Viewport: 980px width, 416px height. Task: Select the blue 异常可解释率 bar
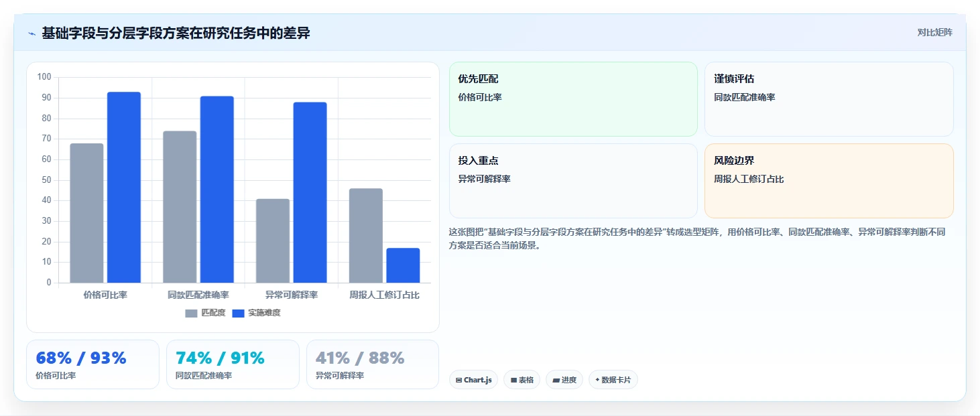click(x=310, y=192)
